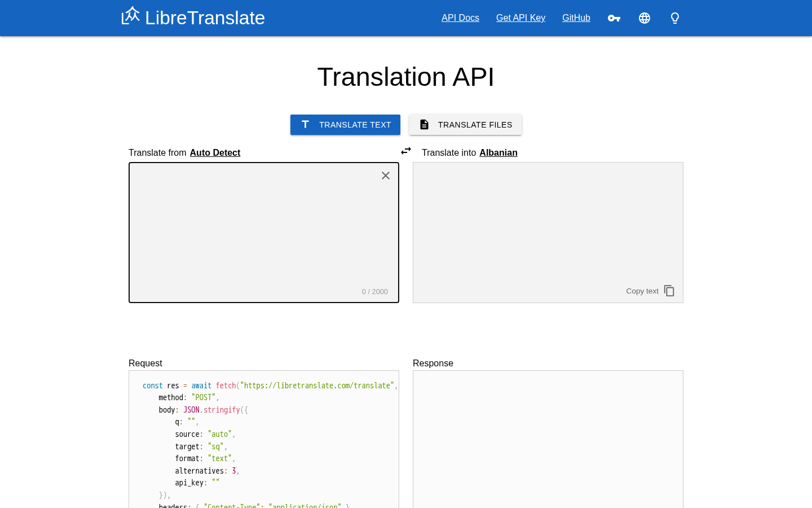Image resolution: width=812 pixels, height=508 pixels.
Task: Open the API key settings key icon
Action: [614, 18]
